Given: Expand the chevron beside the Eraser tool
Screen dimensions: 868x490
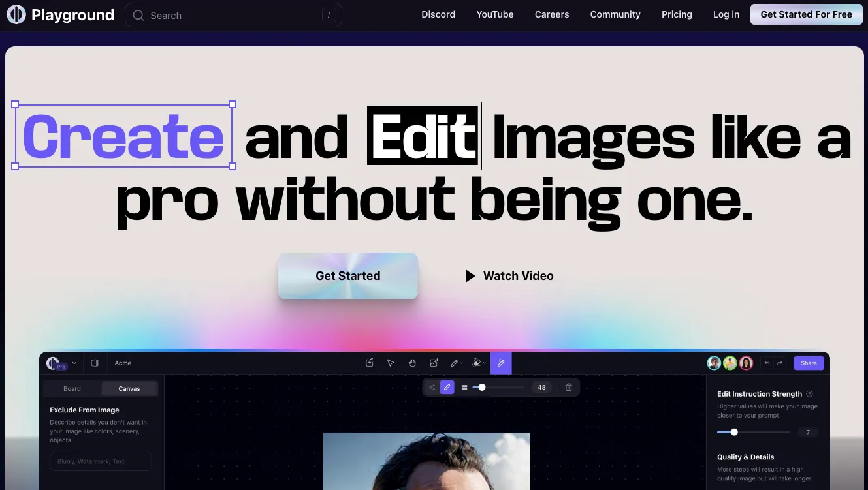Looking at the screenshot, I should pos(484,363).
